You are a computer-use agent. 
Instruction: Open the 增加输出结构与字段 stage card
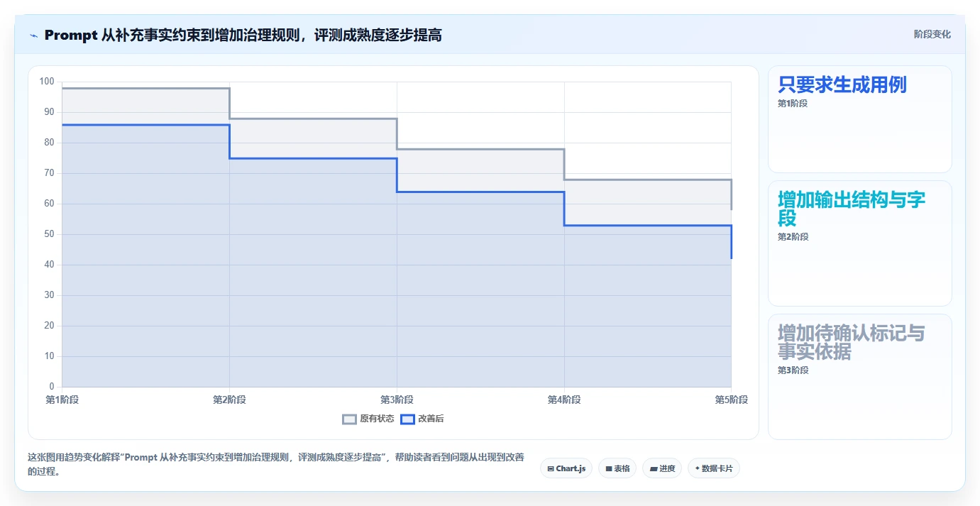click(x=859, y=243)
